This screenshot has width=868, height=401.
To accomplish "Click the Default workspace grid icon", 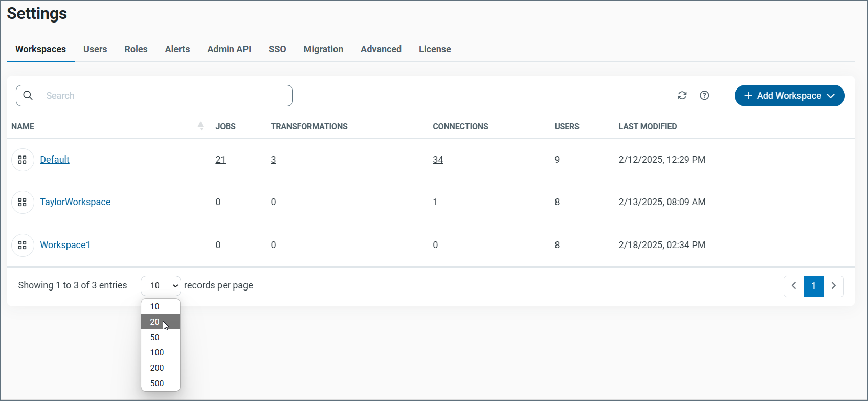I will tap(23, 160).
